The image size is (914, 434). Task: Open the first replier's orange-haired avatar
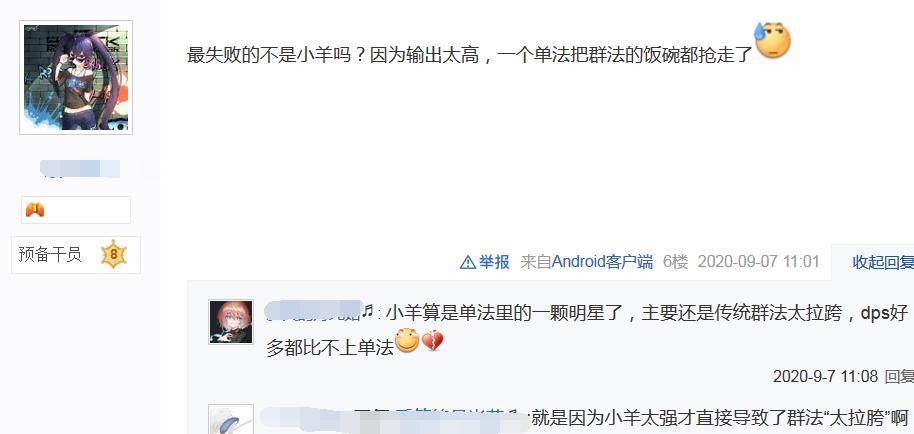[231, 322]
